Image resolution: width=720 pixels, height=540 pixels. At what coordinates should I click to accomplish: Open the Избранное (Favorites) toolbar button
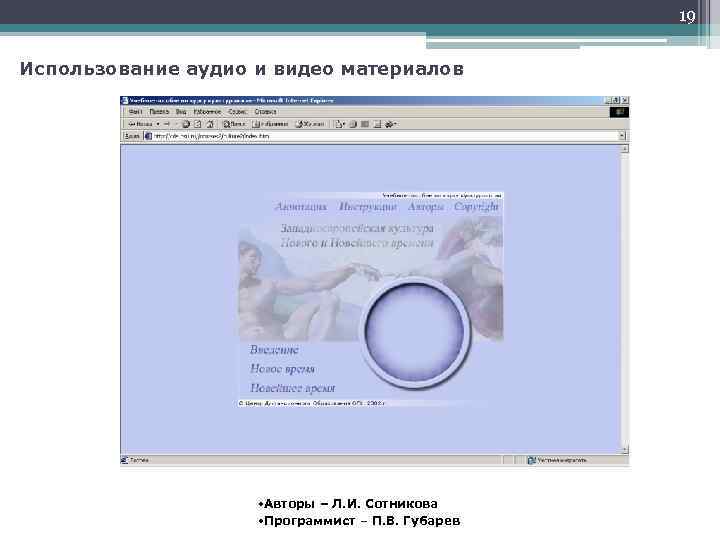tap(271, 124)
